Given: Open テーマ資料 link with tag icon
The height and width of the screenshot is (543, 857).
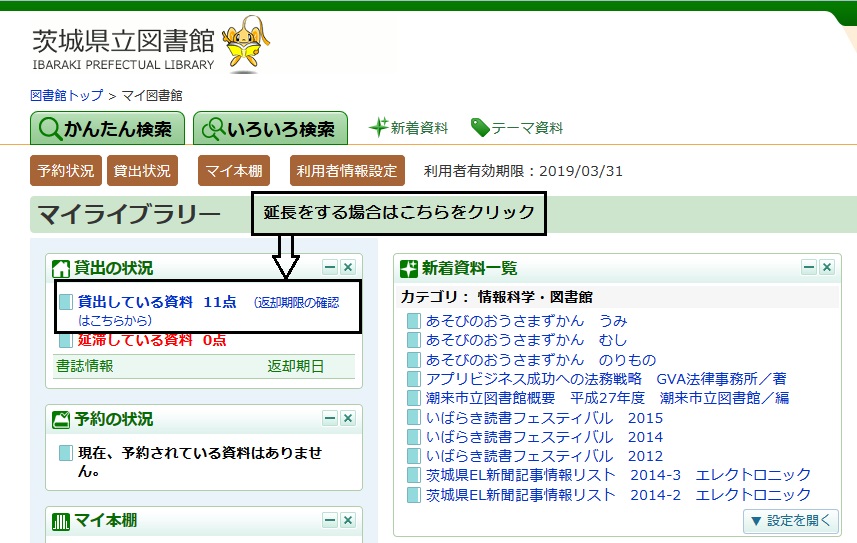Looking at the screenshot, I should 517,127.
